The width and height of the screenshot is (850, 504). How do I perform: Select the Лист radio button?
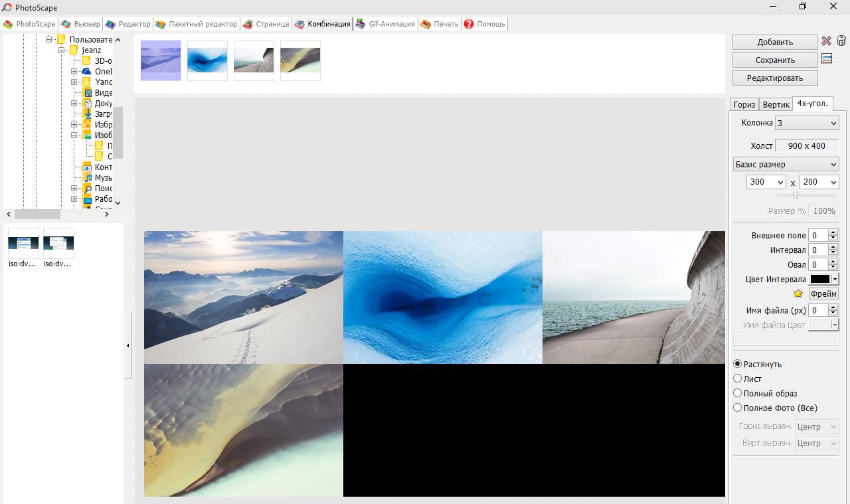pos(737,378)
